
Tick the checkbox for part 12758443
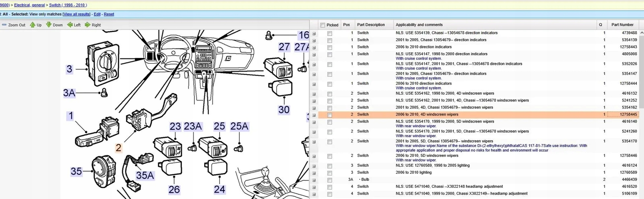coord(330,48)
